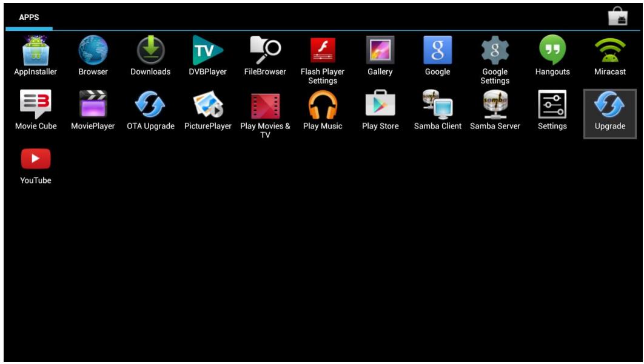
Task: Open Samba Client
Action: pyautogui.click(x=438, y=110)
